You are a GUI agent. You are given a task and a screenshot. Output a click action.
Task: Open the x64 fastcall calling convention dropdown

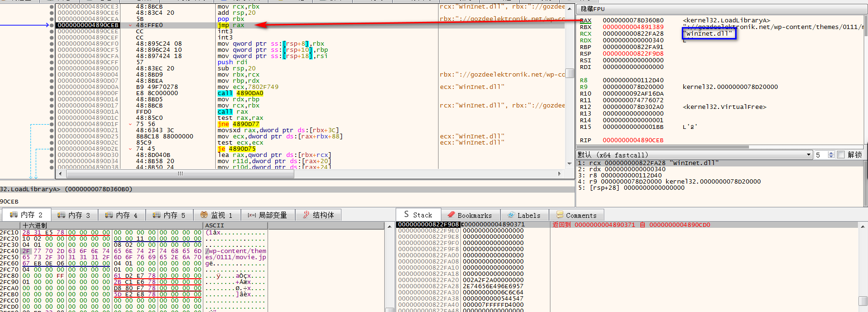click(808, 155)
